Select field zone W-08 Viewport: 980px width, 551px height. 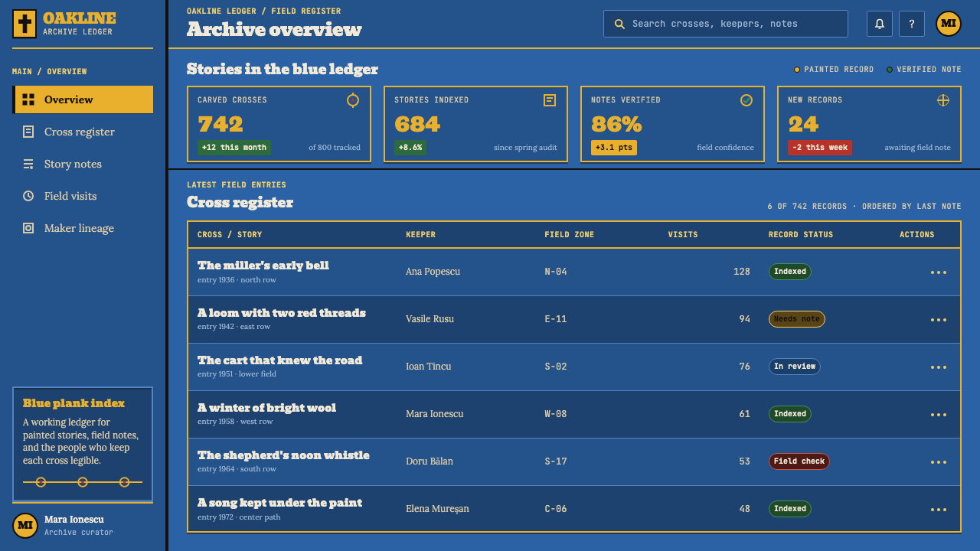coord(556,414)
